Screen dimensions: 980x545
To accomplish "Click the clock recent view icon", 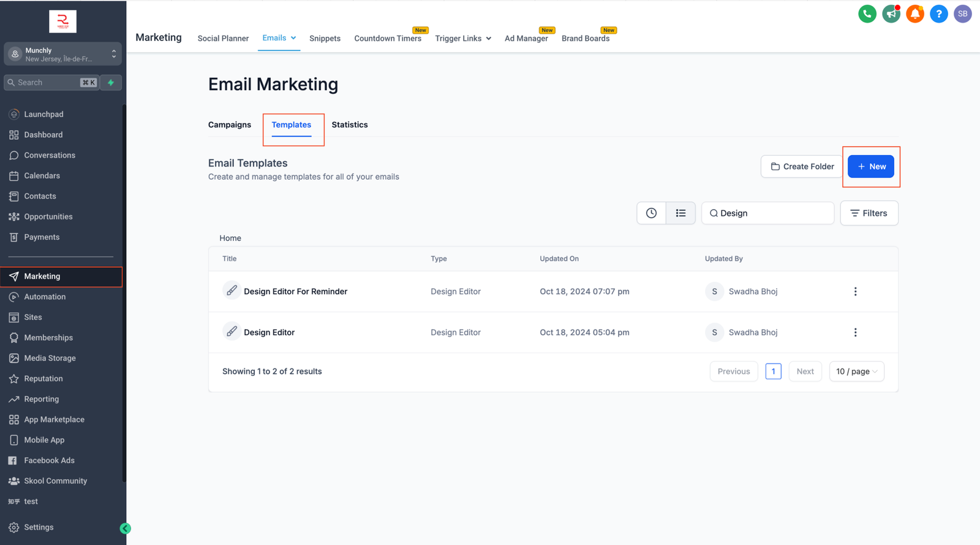I will (651, 213).
